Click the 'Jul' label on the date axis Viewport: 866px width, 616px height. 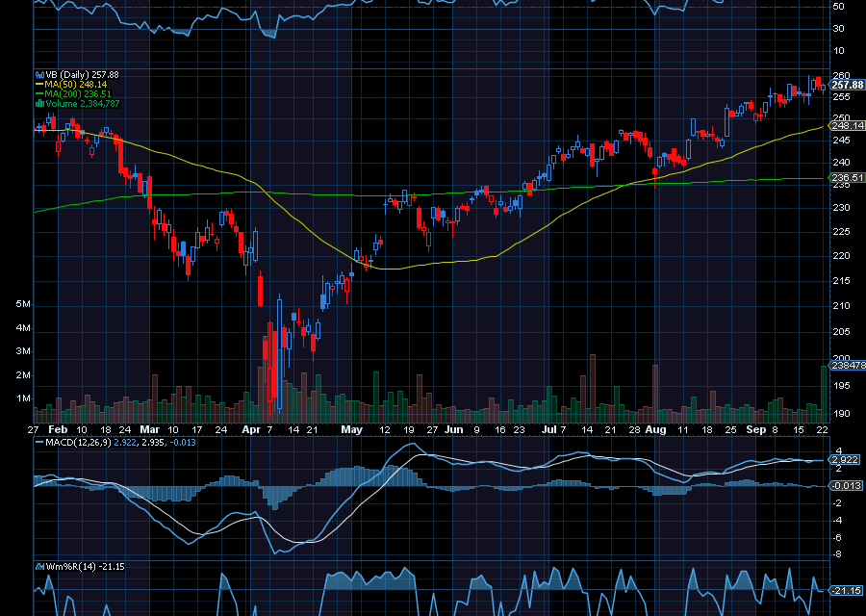[x=549, y=430]
